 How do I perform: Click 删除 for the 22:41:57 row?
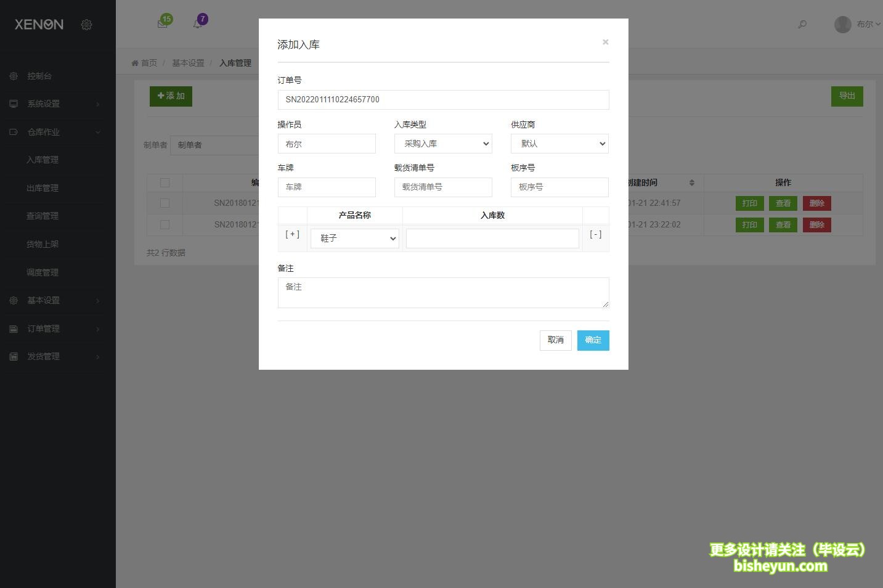coord(817,203)
